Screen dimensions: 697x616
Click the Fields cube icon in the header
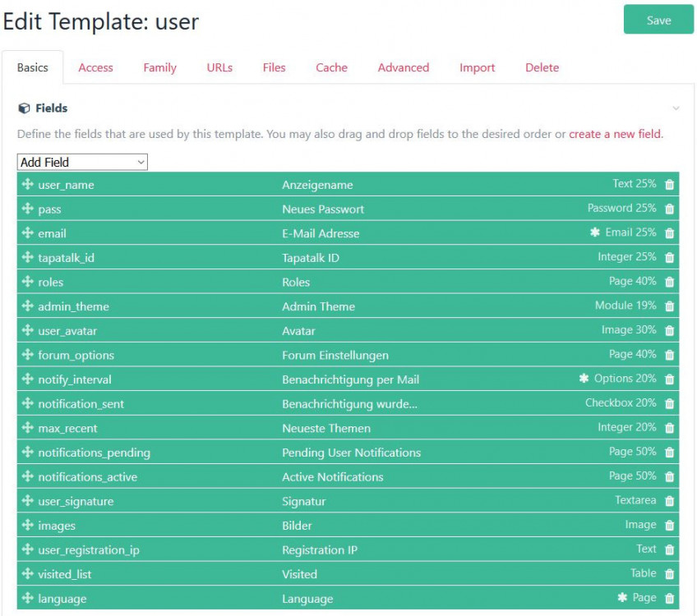coord(23,108)
